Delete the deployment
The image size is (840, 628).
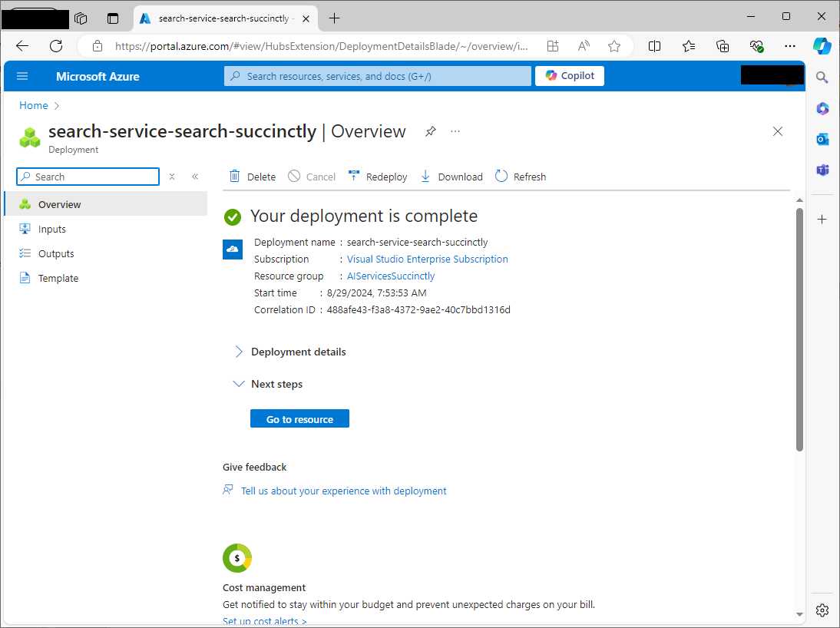pos(253,177)
